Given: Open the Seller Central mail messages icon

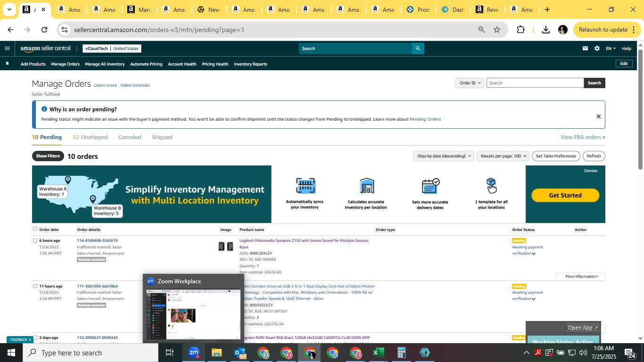Looking at the screenshot, I should coord(585,48).
